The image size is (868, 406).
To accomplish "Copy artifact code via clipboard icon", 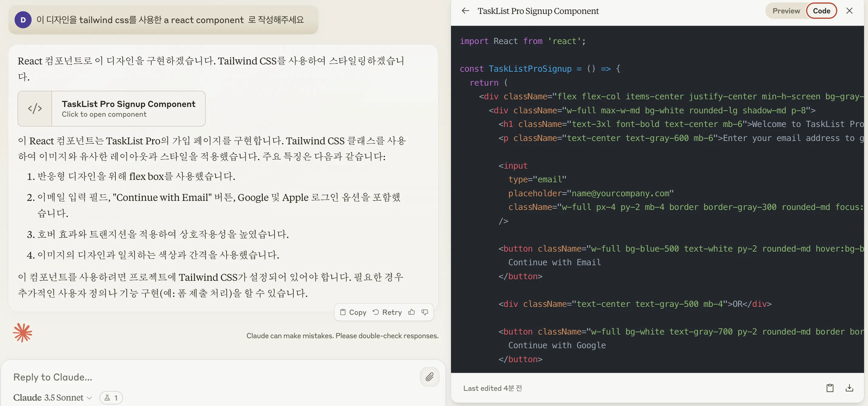I will [x=830, y=388].
